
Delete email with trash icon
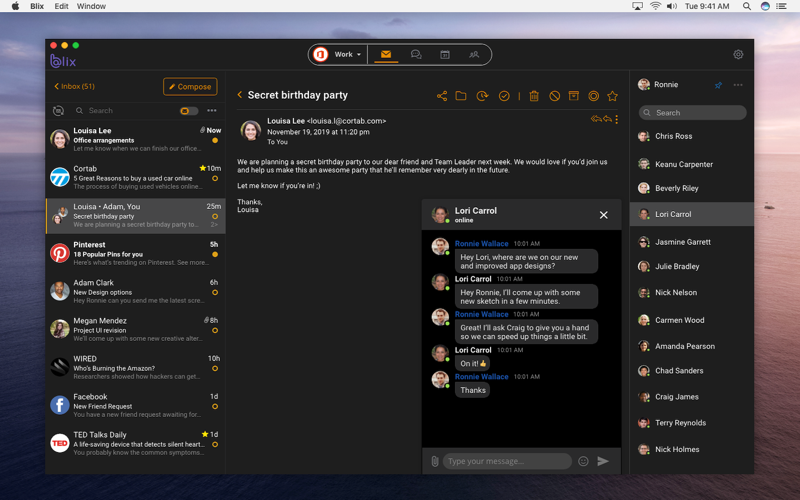534,95
